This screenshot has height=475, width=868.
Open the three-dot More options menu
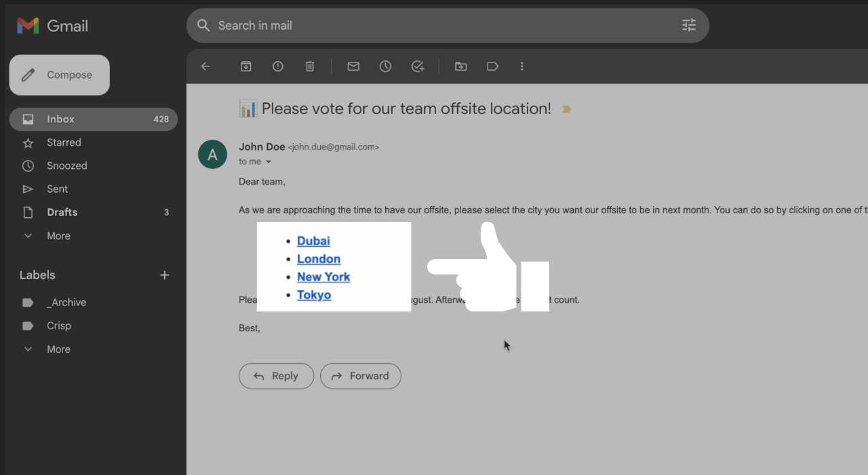click(x=522, y=66)
